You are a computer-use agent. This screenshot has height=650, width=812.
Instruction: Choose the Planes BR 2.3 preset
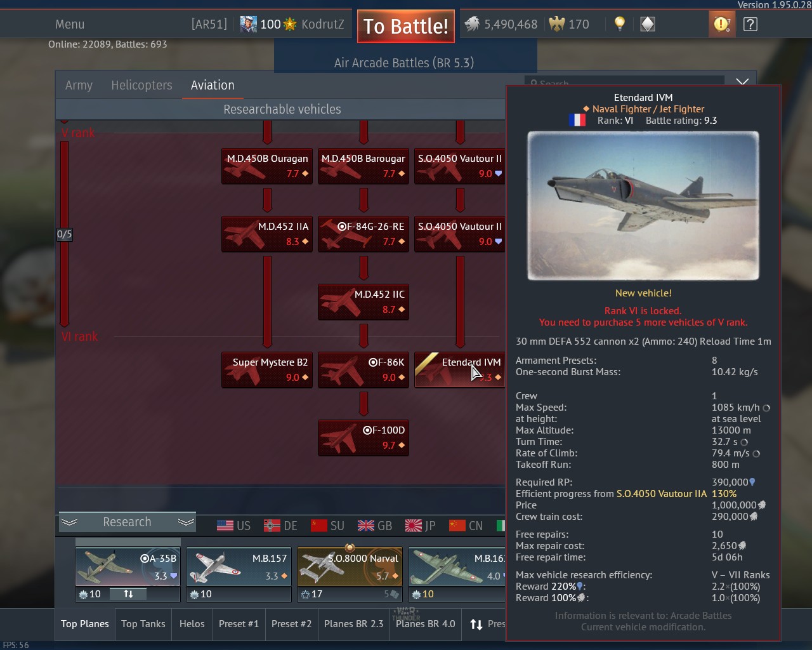pyautogui.click(x=354, y=624)
